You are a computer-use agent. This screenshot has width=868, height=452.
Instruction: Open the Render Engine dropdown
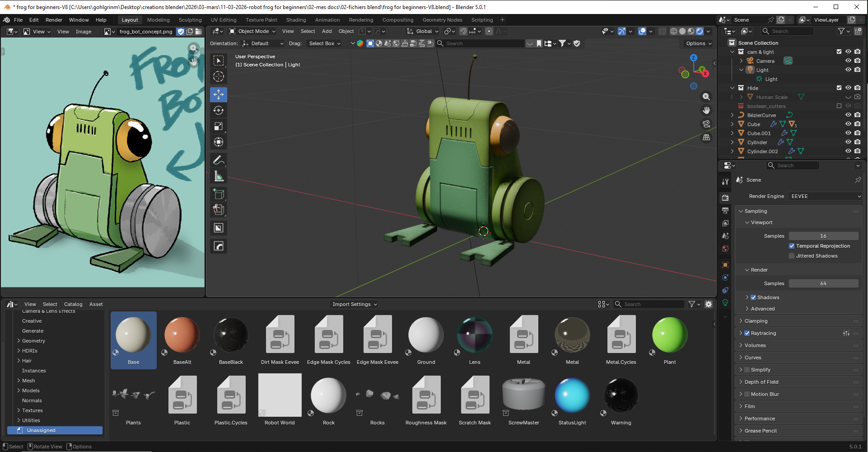click(826, 196)
